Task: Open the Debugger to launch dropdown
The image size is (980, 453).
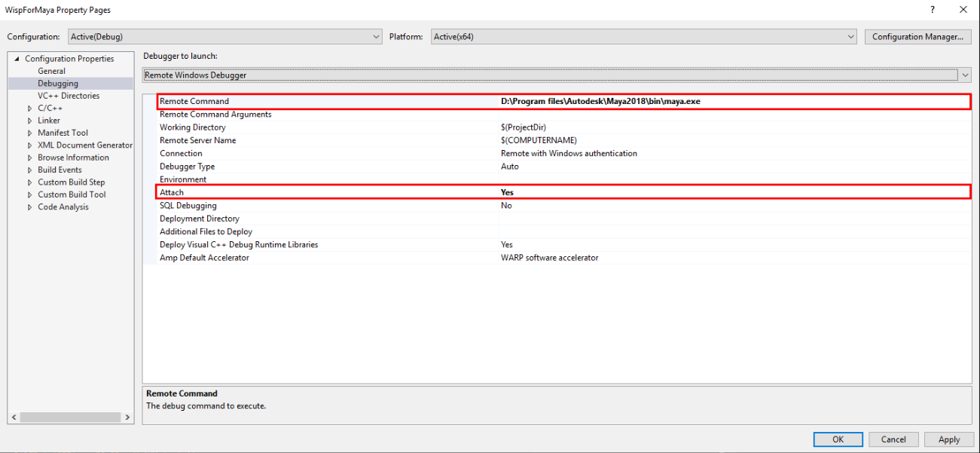Action: [557, 75]
